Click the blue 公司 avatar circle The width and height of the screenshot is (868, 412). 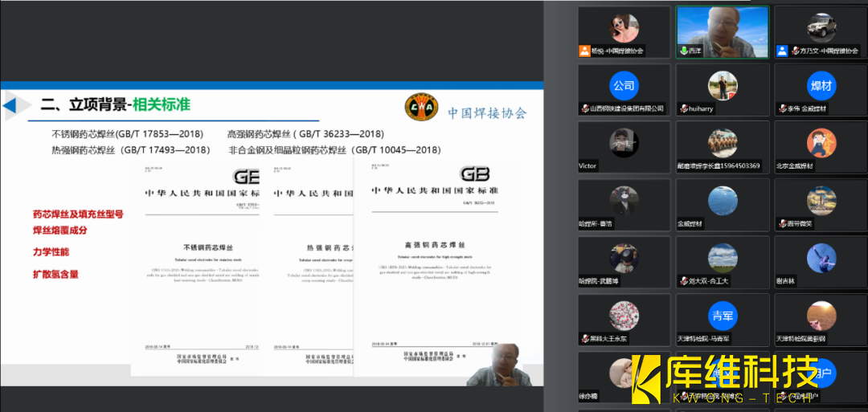coord(624,85)
